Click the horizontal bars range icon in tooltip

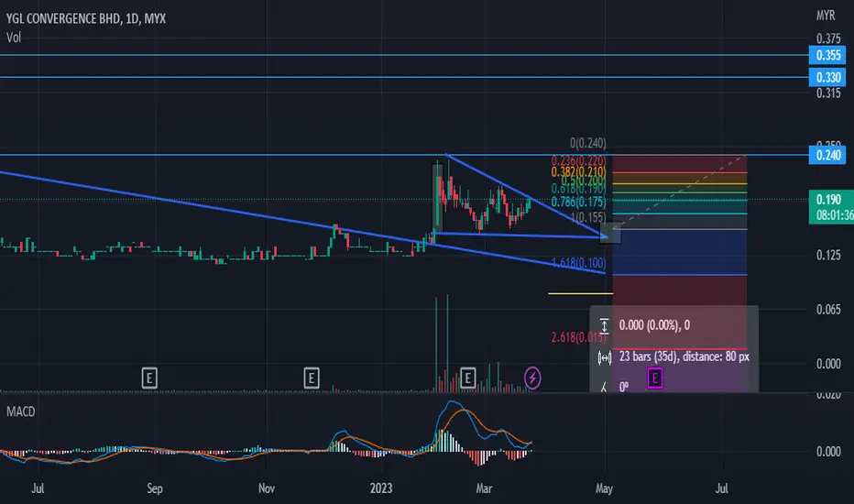(x=604, y=357)
